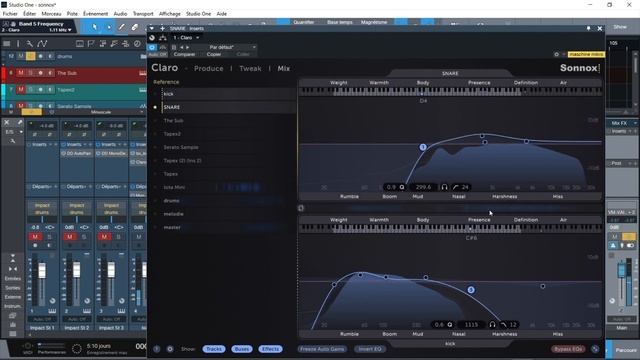This screenshot has width=640, height=360.
Task: Select kick EQ band node 5
Action: click(471, 290)
